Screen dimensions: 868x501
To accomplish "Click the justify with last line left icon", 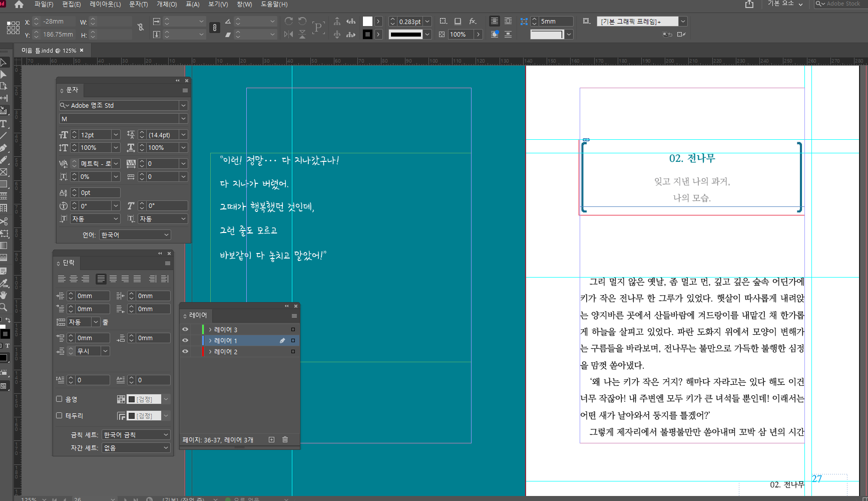I will coord(101,279).
